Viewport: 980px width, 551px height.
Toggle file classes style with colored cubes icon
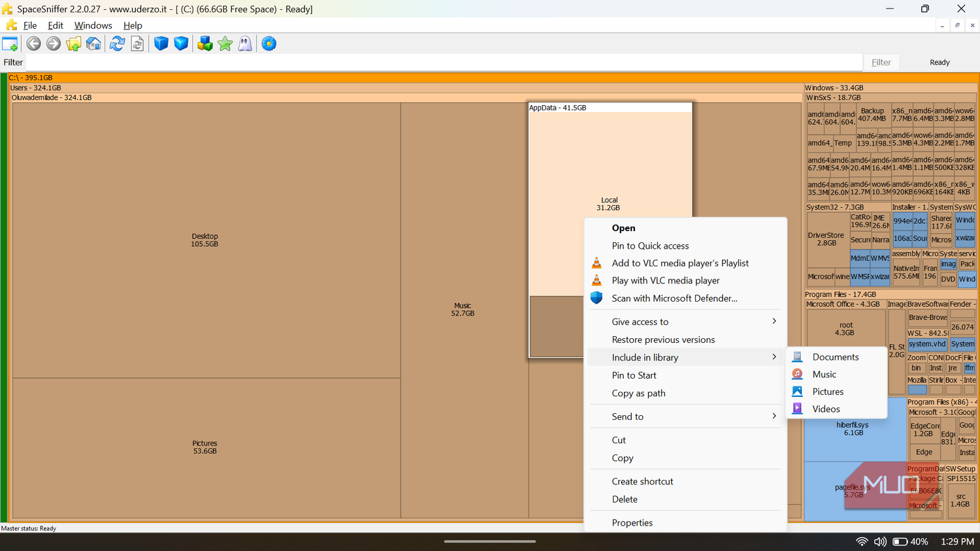point(205,44)
